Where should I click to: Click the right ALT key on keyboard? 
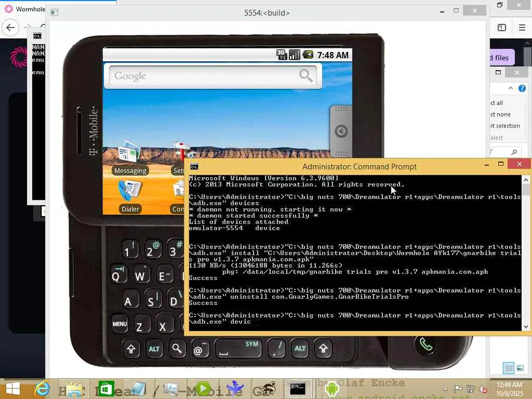[x=300, y=349]
